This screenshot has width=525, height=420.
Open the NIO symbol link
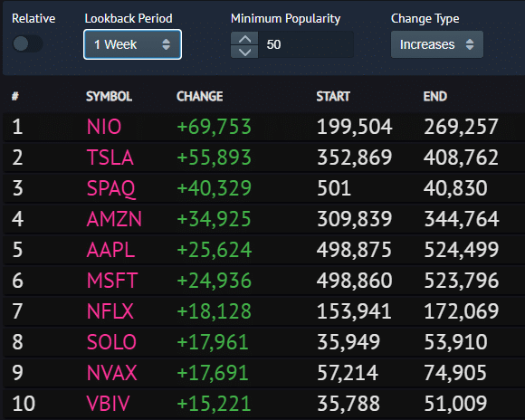[x=104, y=127]
